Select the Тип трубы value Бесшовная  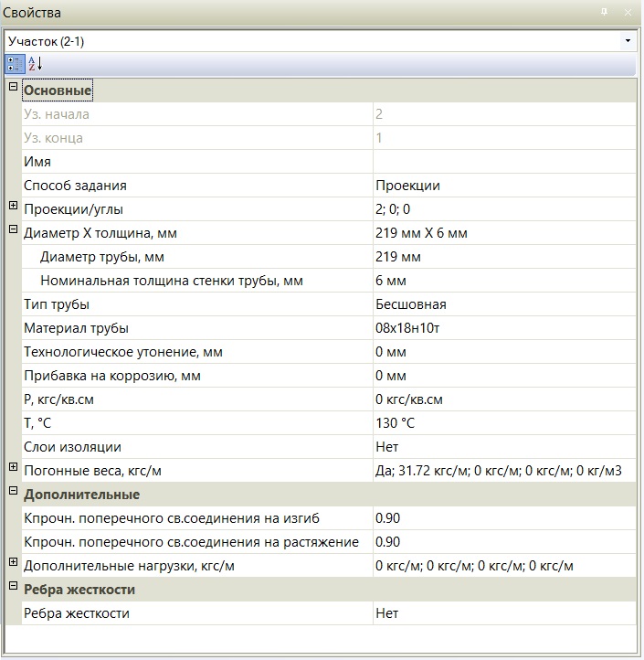502,304
